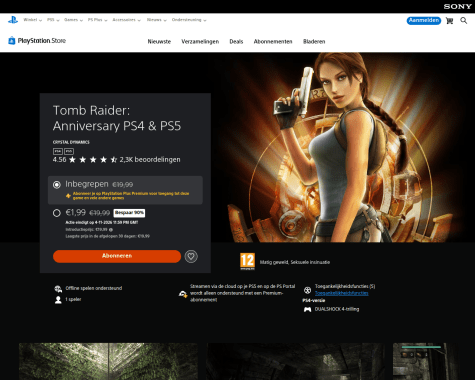Click the CRYSTAL DYNAMICS publisher name

click(x=71, y=142)
